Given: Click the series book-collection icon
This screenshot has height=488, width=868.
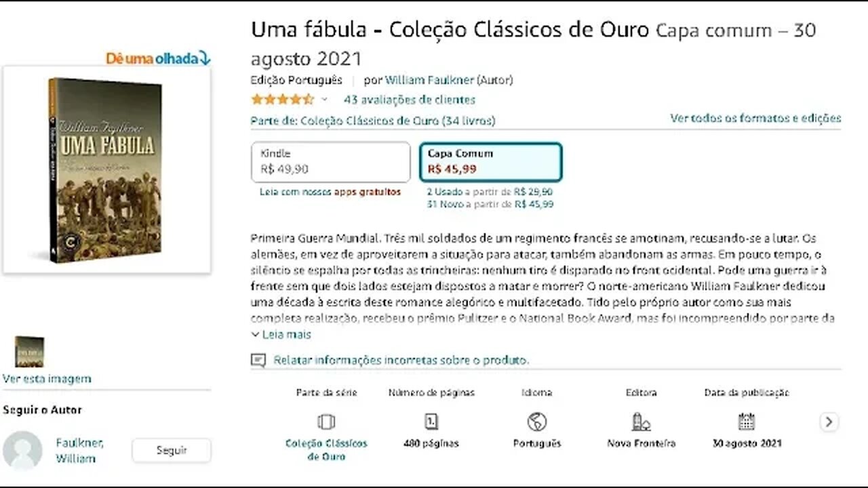Looking at the screenshot, I should 326,422.
